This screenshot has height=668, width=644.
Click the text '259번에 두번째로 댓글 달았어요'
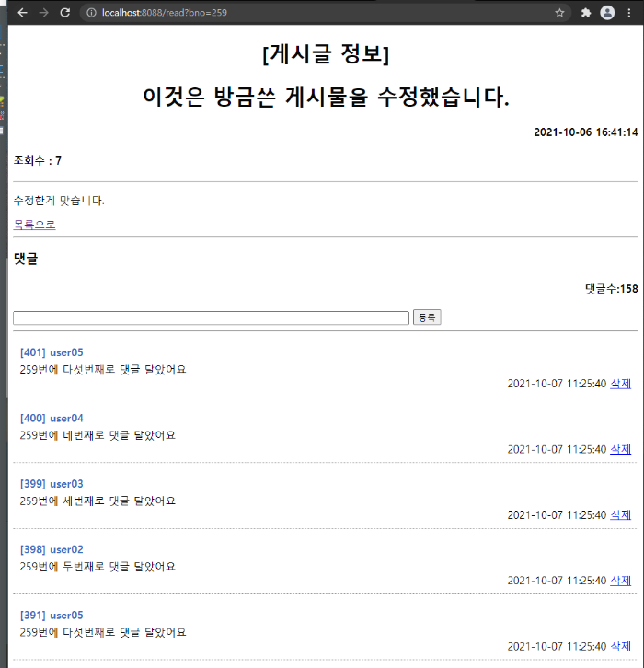(98, 566)
